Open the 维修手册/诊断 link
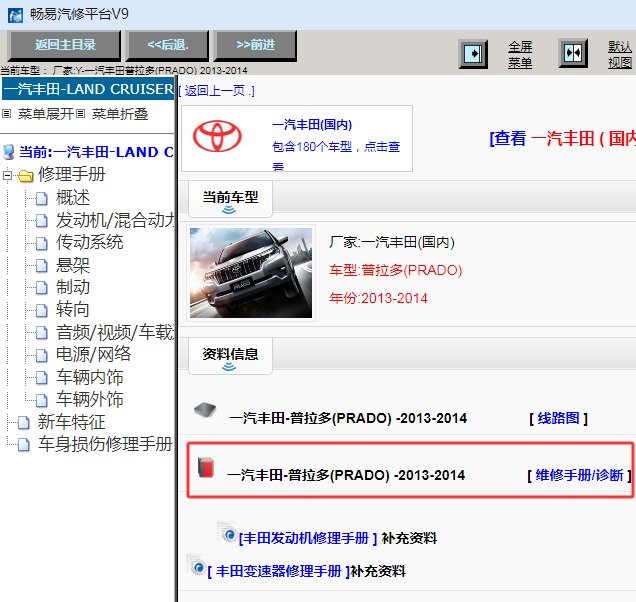Viewport: 636px width, 602px height. 579,475
